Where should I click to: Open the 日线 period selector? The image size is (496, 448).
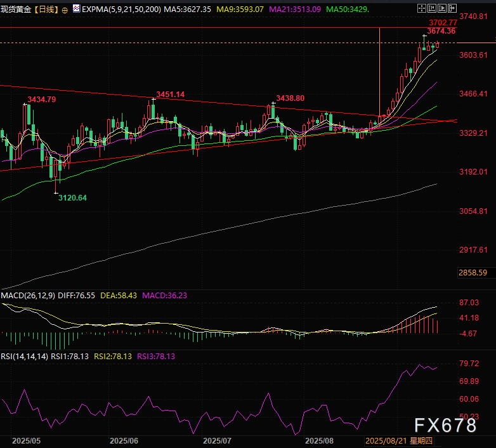tap(46, 10)
